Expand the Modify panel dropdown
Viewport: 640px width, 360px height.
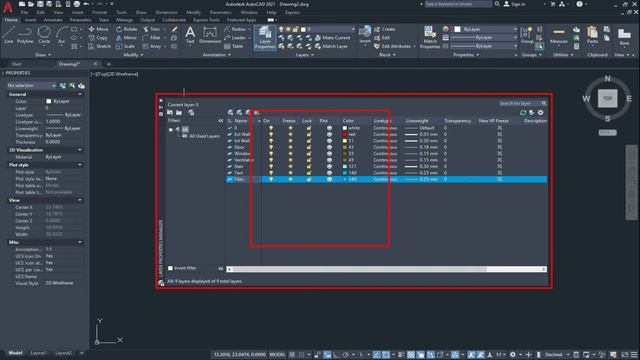click(x=133, y=55)
